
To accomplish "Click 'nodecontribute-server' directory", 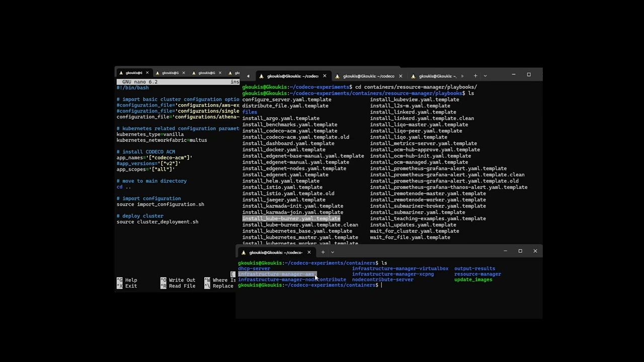I will click(383, 280).
